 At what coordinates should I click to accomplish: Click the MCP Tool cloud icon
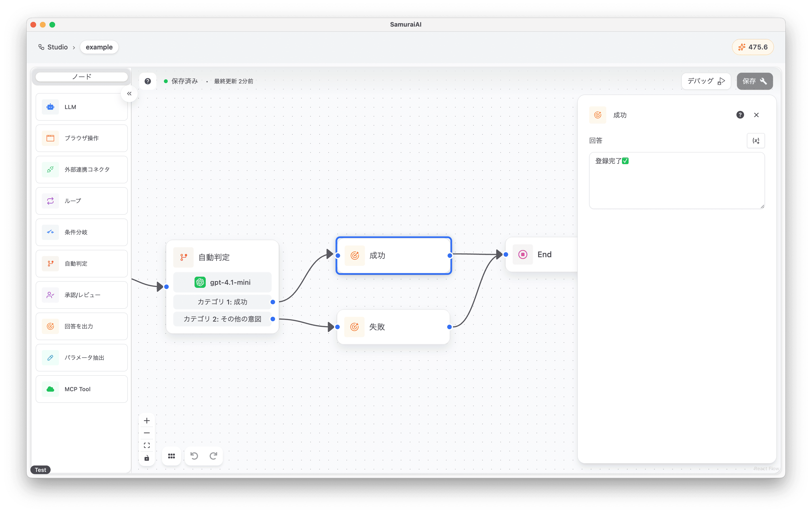(x=50, y=389)
